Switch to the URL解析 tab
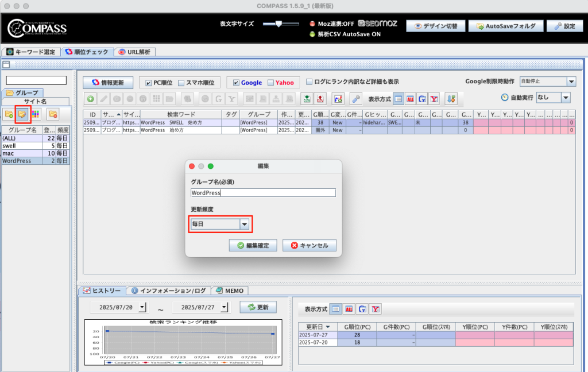 pyautogui.click(x=134, y=52)
